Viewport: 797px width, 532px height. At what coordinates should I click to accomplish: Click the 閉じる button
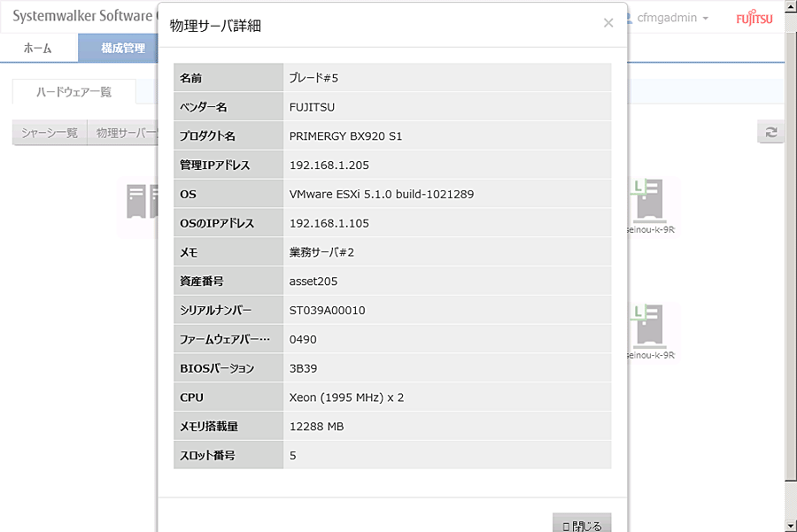click(x=582, y=523)
